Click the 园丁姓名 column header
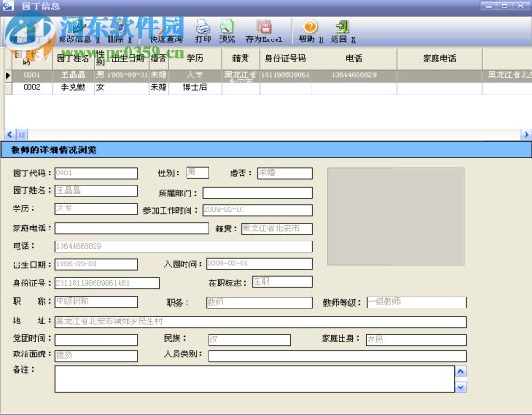Viewport: 532px width, 415px height. click(x=74, y=58)
